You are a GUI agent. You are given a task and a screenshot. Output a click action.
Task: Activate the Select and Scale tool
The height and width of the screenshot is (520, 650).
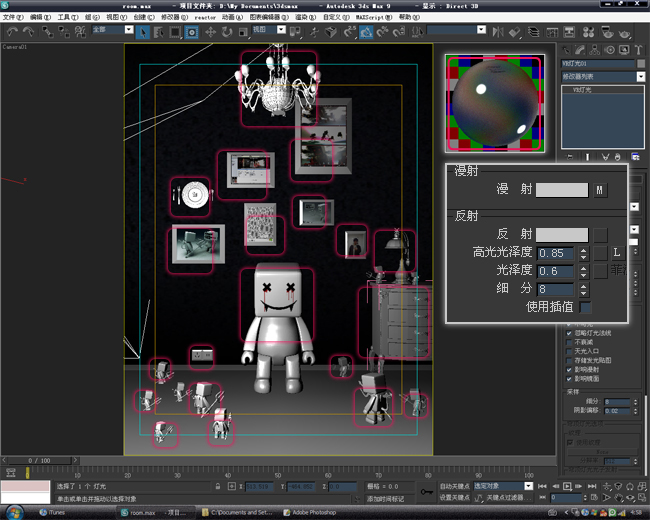[243, 32]
